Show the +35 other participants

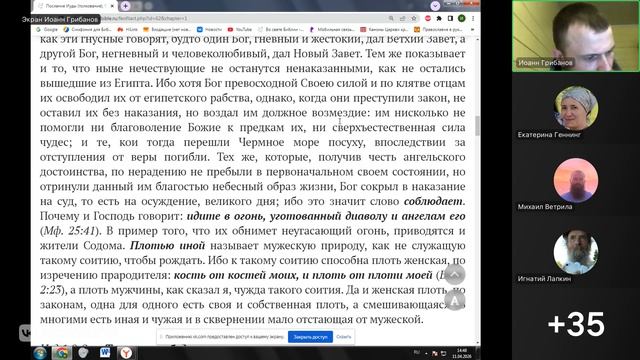[x=576, y=324]
